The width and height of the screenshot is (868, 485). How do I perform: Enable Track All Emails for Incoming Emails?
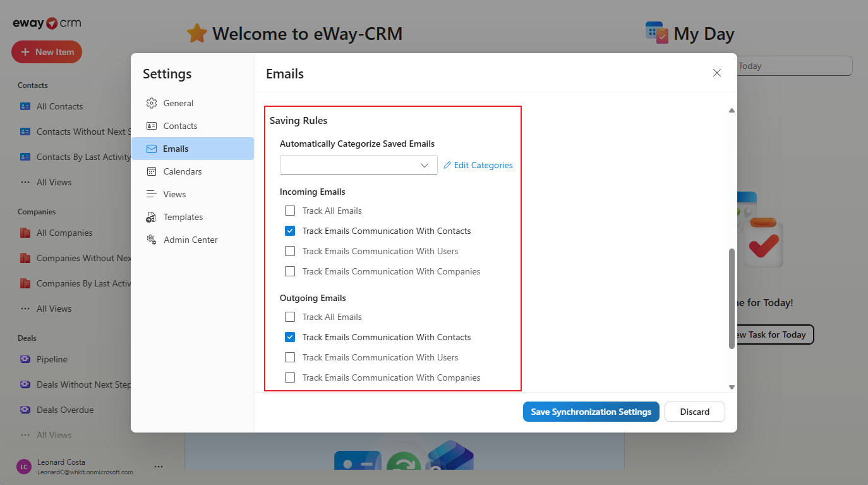[290, 211]
